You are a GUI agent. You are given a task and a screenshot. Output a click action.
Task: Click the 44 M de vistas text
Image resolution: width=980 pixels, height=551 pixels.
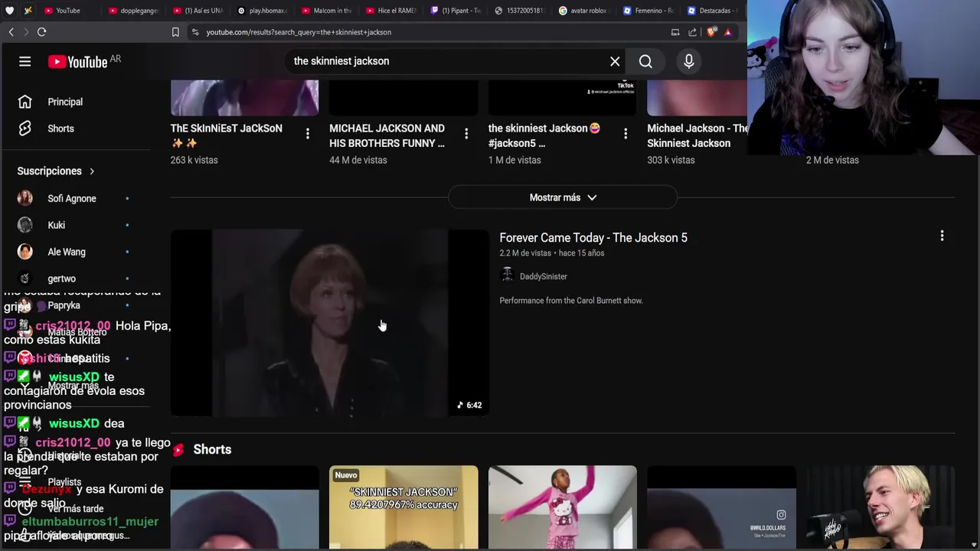tap(358, 160)
